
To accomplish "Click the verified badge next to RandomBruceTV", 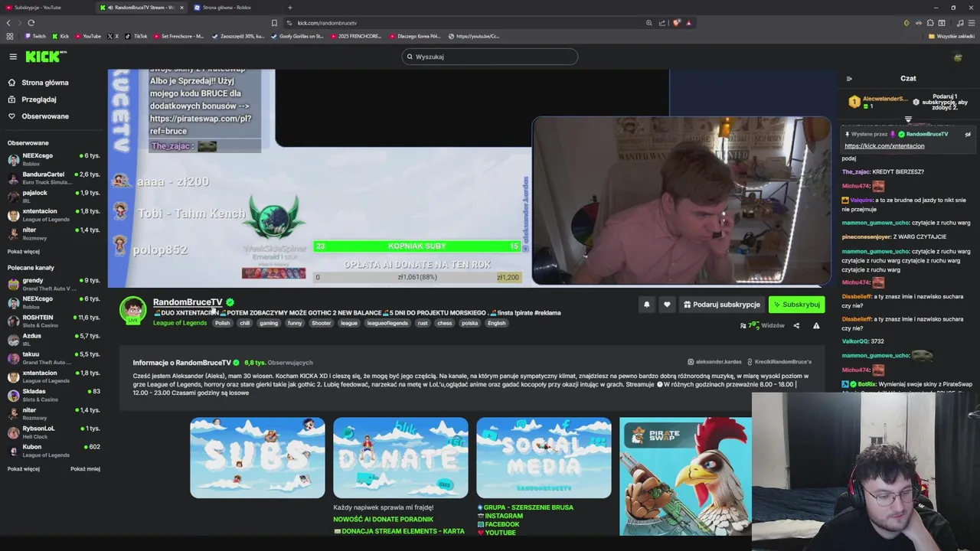I will click(x=230, y=302).
